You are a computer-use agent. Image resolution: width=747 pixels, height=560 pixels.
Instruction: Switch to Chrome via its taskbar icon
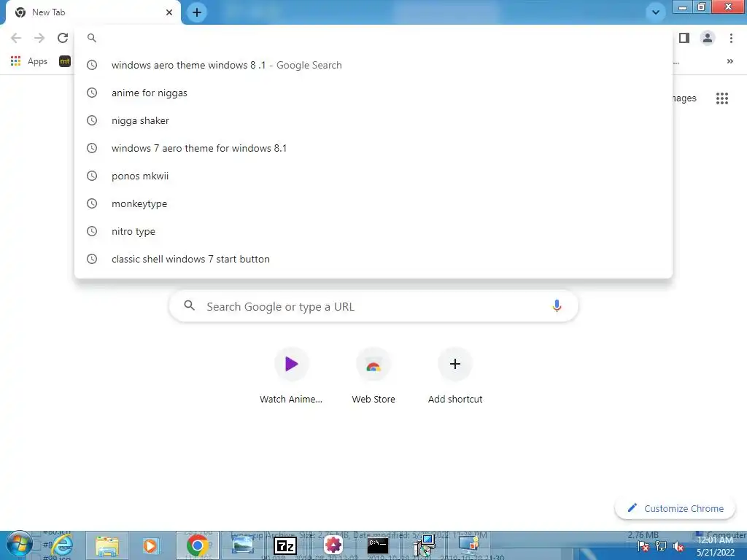pyautogui.click(x=197, y=545)
